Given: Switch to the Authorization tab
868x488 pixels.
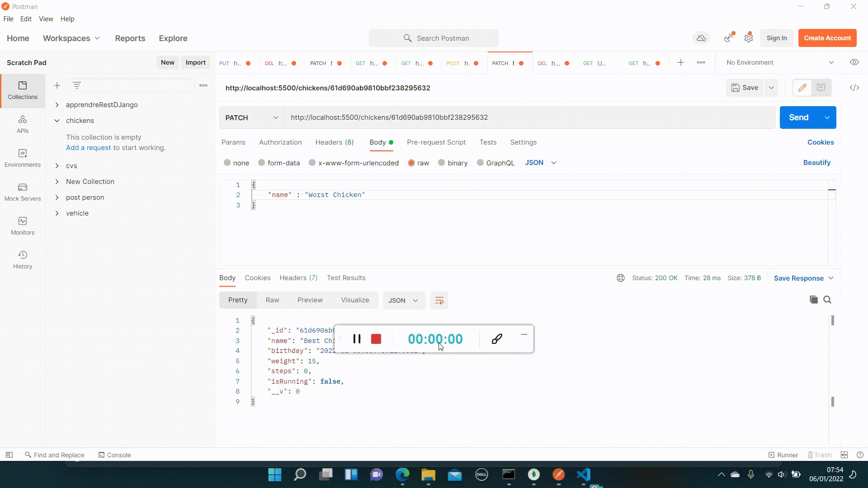Looking at the screenshot, I should [x=280, y=142].
